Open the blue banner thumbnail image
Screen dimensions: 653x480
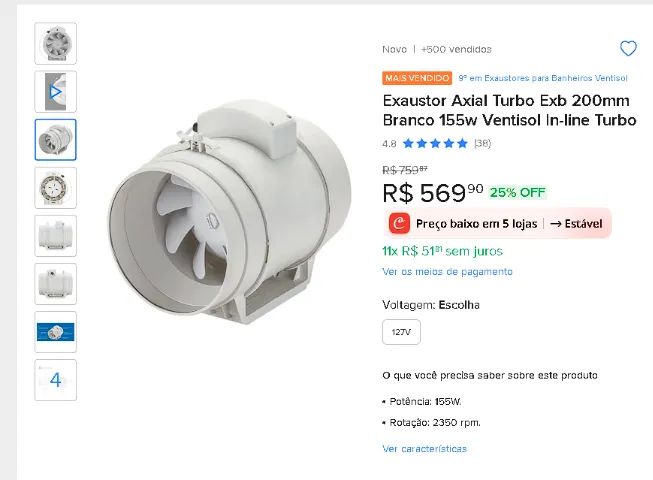(x=55, y=332)
